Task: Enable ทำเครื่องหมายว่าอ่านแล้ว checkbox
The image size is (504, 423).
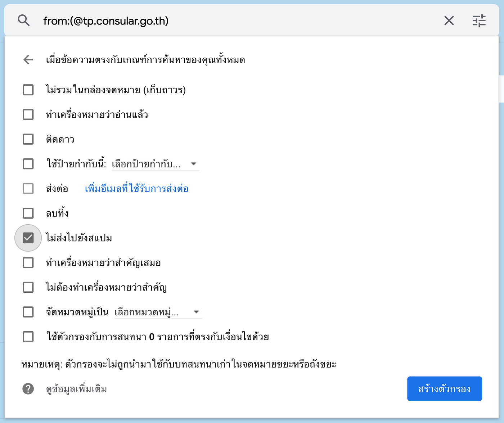Action: click(x=28, y=114)
